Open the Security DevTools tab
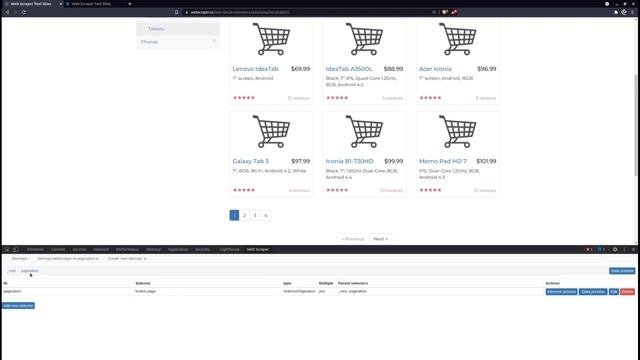 click(x=202, y=249)
